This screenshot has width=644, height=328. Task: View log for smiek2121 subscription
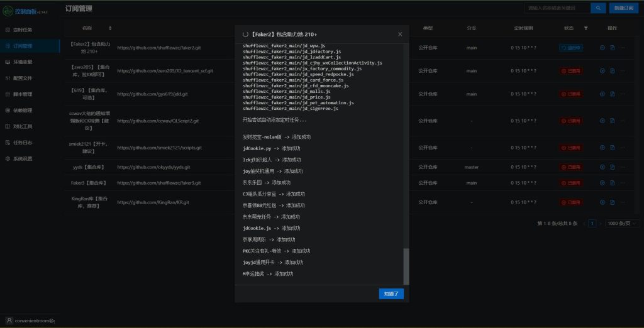[x=613, y=148]
